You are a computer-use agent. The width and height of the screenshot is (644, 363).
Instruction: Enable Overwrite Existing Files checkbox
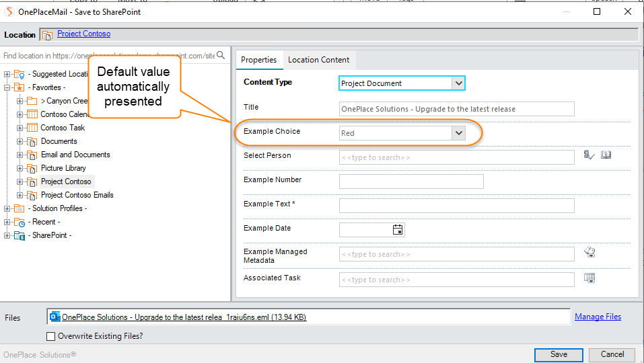pyautogui.click(x=51, y=336)
